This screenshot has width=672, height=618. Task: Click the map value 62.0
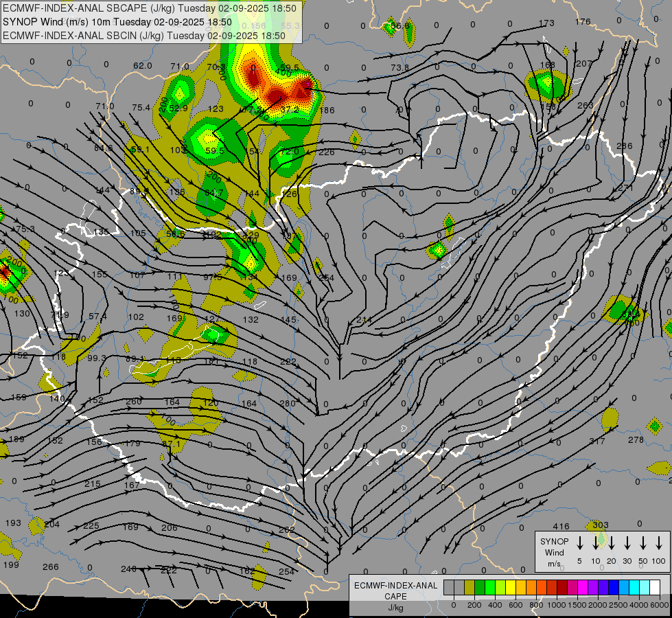(142, 66)
